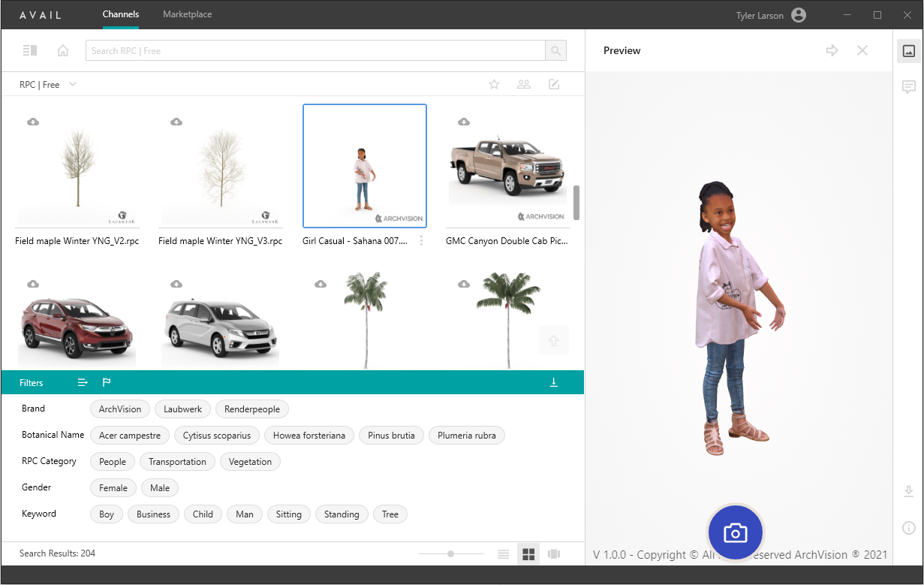This screenshot has height=585, width=924.
Task: Click the flag icon in Filters bar
Action: pos(107,382)
